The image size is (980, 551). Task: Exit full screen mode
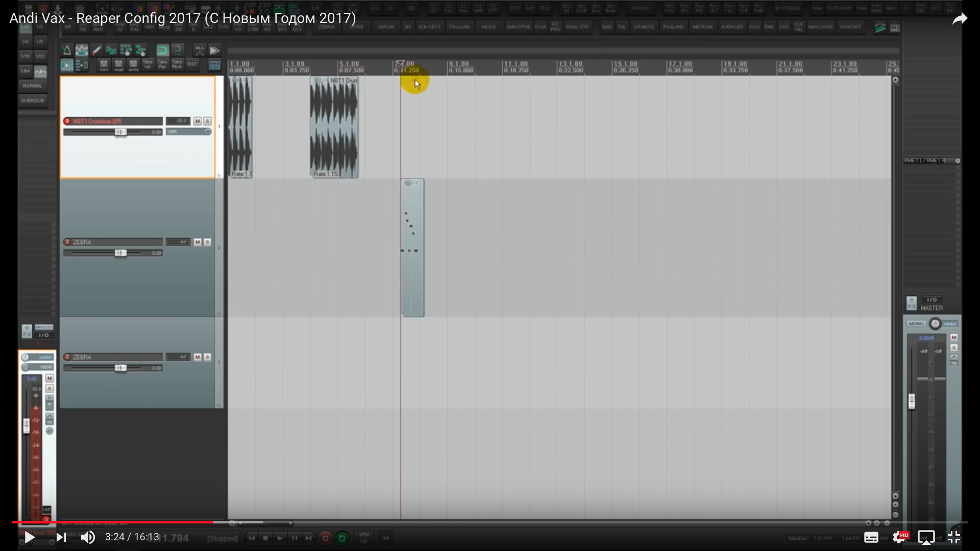click(953, 537)
